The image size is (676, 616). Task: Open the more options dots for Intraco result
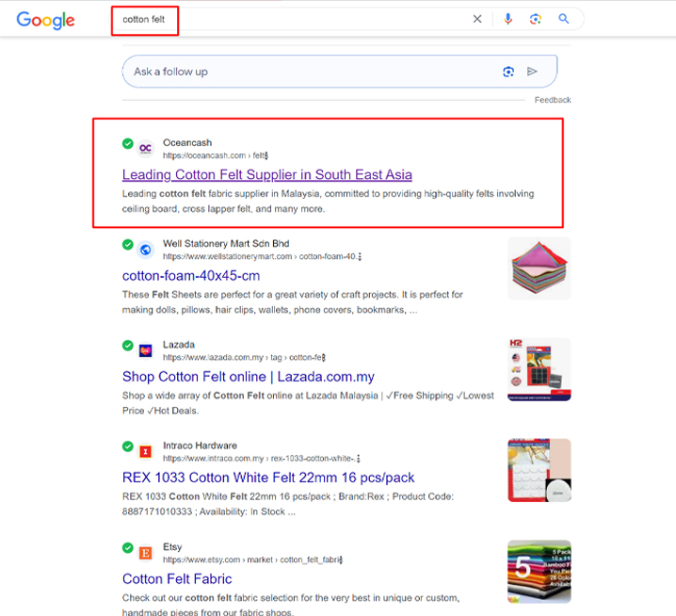click(x=359, y=459)
